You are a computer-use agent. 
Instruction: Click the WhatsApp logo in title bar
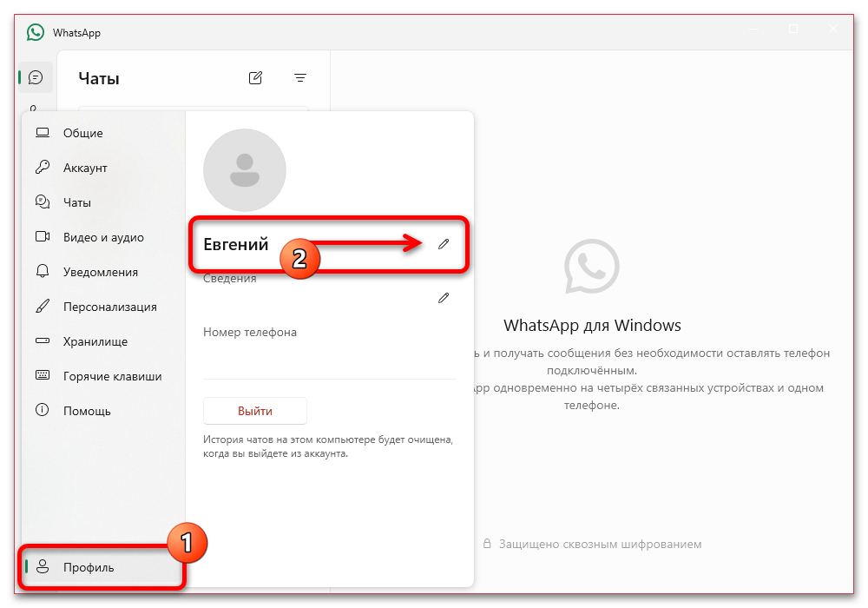coord(36,33)
